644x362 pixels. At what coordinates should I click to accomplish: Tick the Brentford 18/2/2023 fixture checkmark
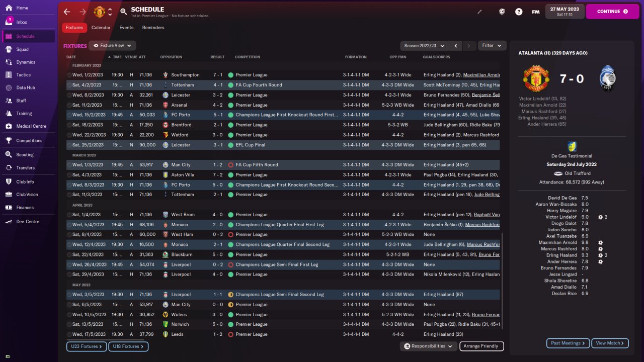tap(69, 125)
